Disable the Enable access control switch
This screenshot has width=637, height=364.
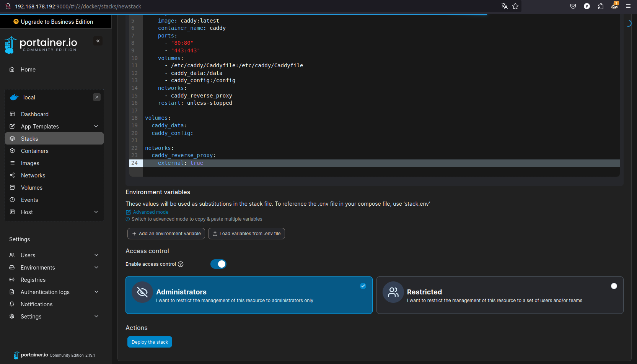click(x=218, y=264)
